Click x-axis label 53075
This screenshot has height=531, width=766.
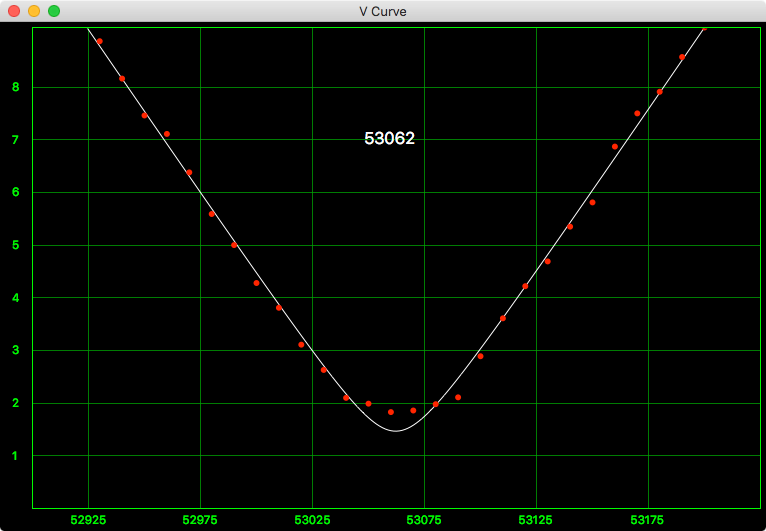(424, 520)
